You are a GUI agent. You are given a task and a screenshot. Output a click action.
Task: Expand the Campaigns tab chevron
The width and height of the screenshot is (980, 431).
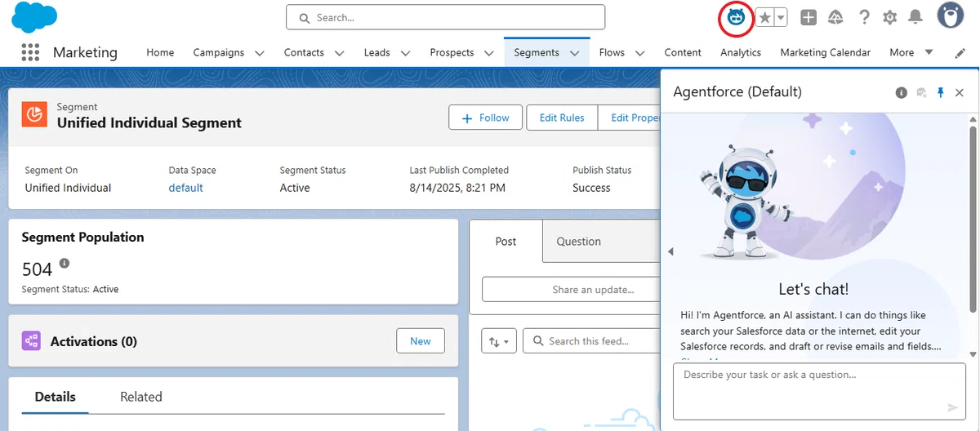coord(260,53)
